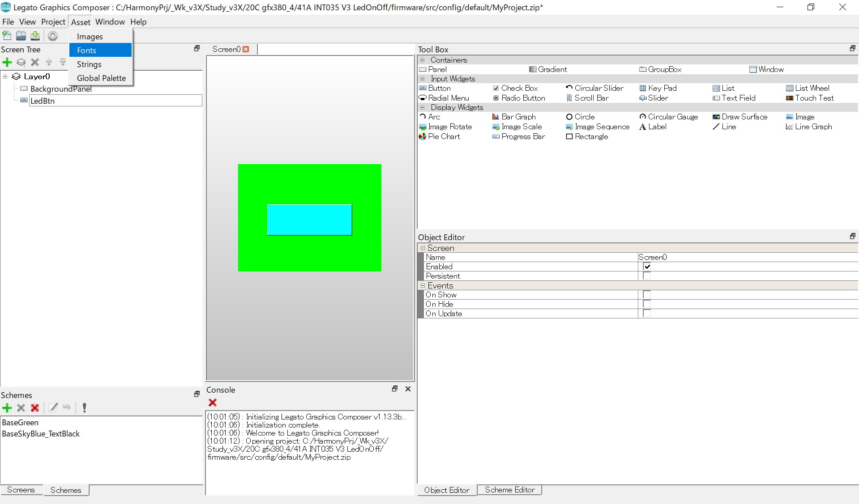
Task: Collapse the Layer0 tree node
Action: point(5,76)
